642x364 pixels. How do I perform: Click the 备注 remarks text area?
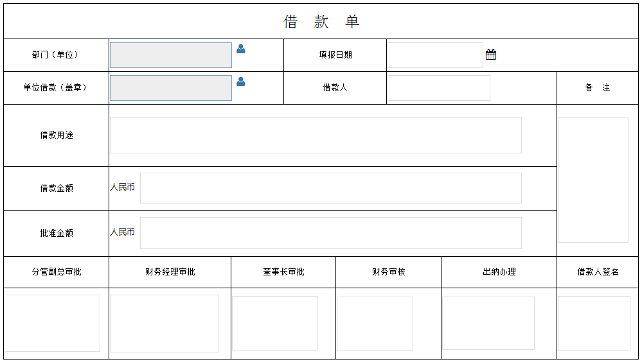pyautogui.click(x=593, y=180)
